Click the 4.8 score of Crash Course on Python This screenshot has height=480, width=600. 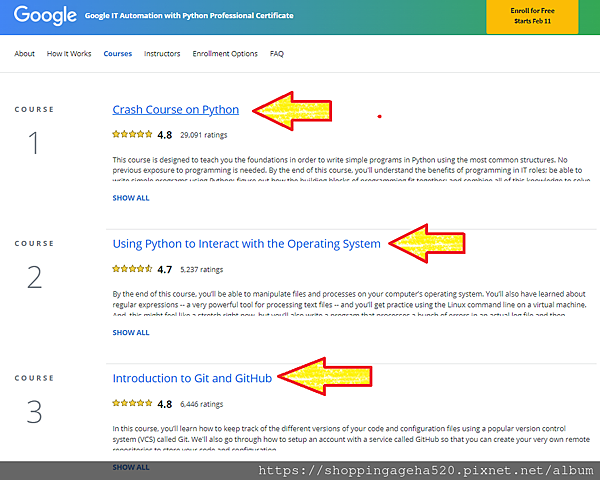click(165, 135)
